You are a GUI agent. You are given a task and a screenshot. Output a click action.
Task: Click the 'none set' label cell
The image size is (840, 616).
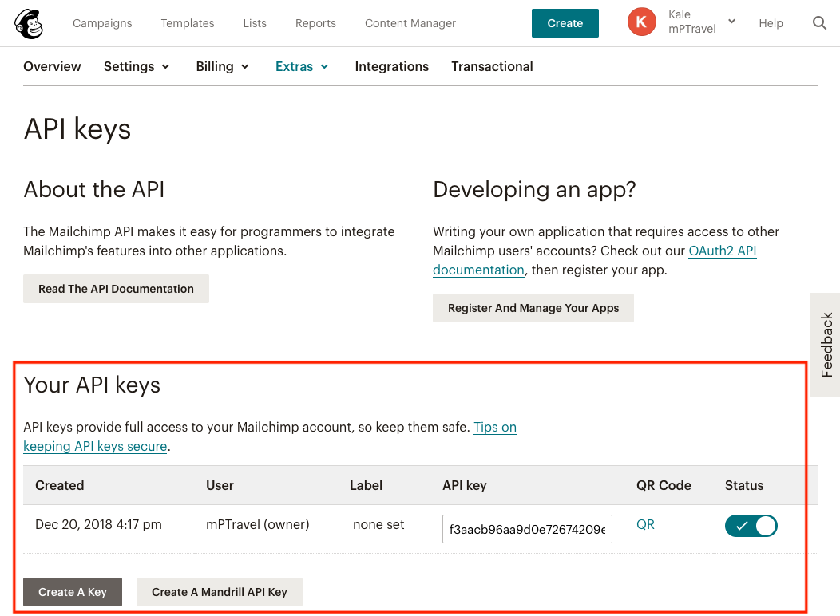378,524
